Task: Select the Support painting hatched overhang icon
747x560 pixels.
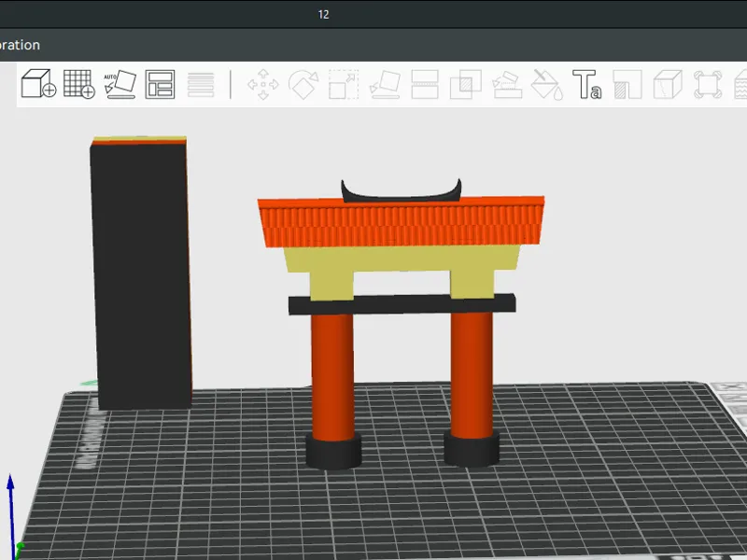Action: pyautogui.click(x=627, y=84)
